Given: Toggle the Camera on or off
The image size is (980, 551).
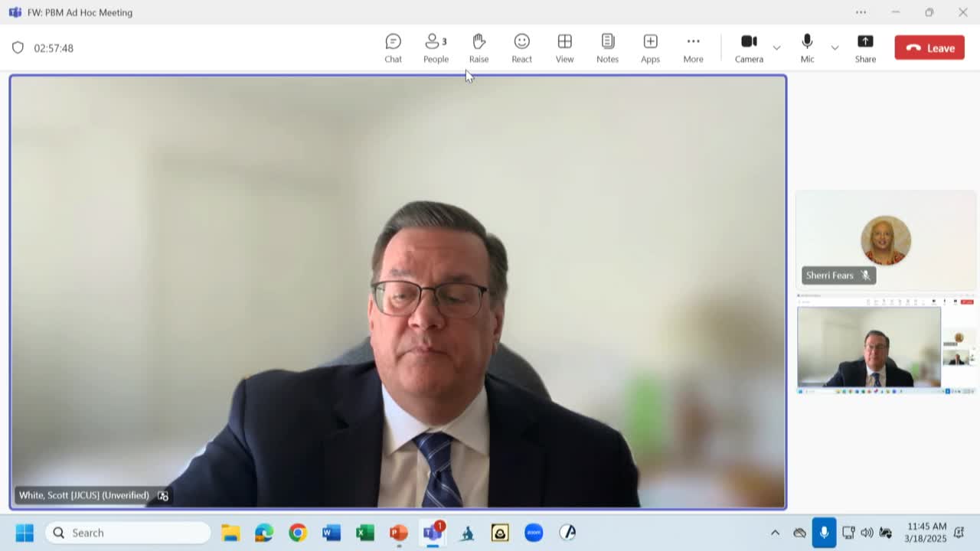Looking at the screenshot, I should [749, 48].
